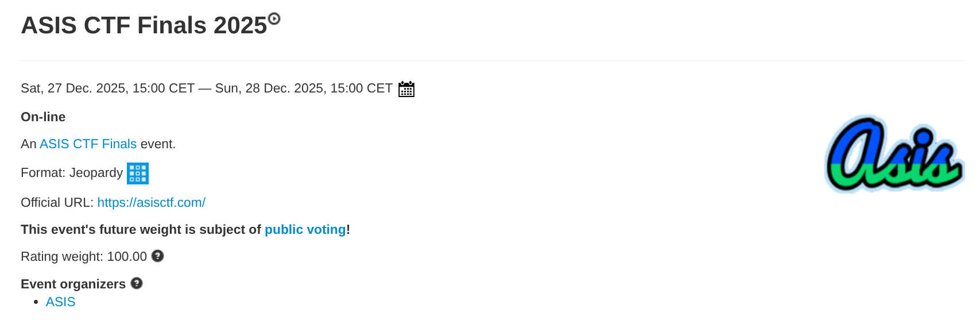Viewport: 980px width, 328px height.
Task: Click the "ASIS CTF Finals 2025" page heading
Action: pyautogui.click(x=144, y=25)
